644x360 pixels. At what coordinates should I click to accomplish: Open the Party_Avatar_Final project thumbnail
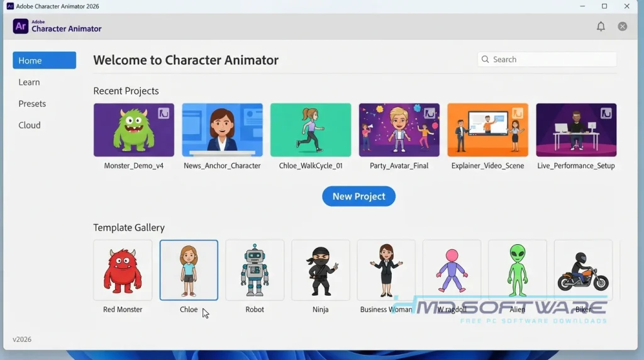pos(399,130)
